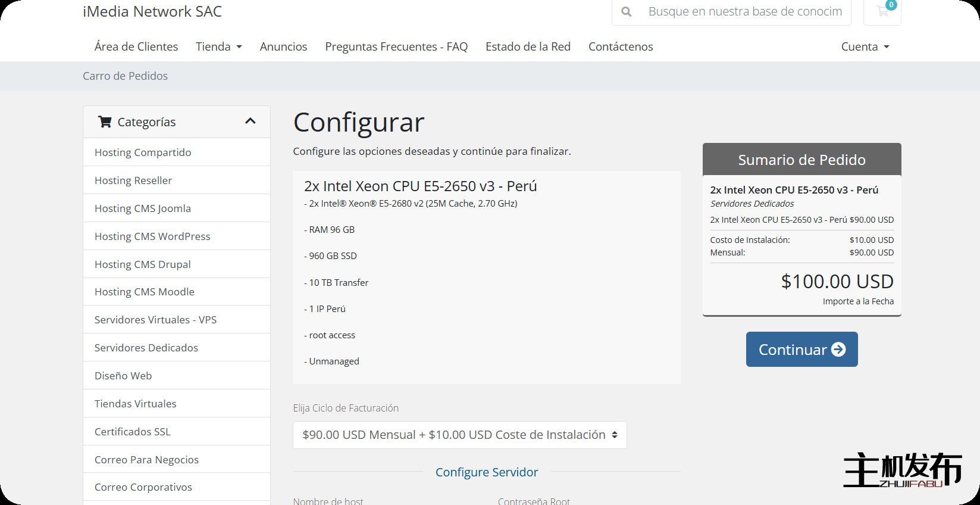Collapse the Categorías panel chevron
980x505 pixels.
pyautogui.click(x=251, y=121)
